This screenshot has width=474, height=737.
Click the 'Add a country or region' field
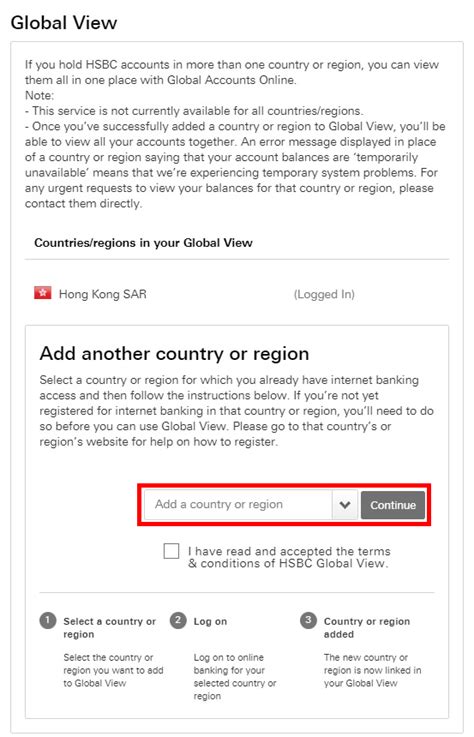[238, 505]
